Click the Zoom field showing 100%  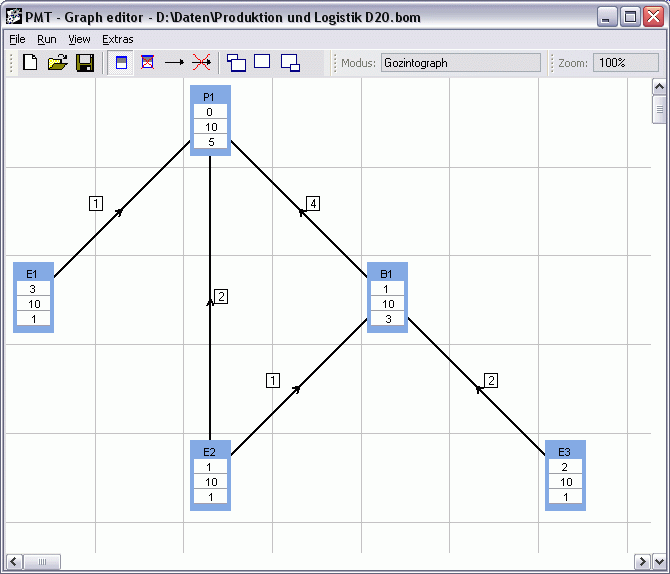pos(626,63)
